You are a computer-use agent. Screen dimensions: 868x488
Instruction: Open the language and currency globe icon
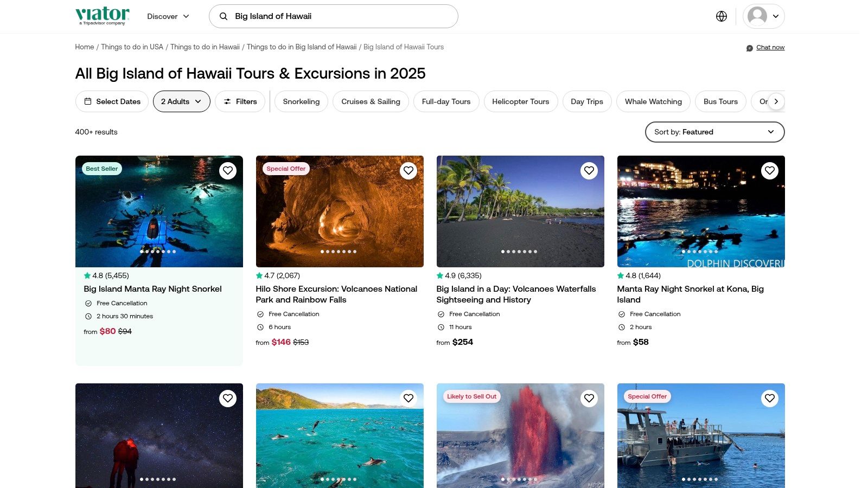(721, 16)
